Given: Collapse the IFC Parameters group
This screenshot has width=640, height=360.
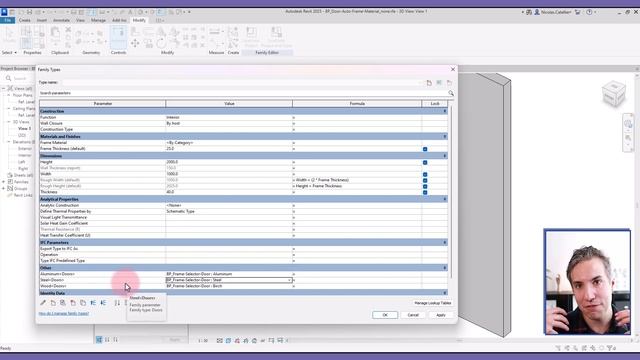Looking at the screenshot, I should pos(445,242).
